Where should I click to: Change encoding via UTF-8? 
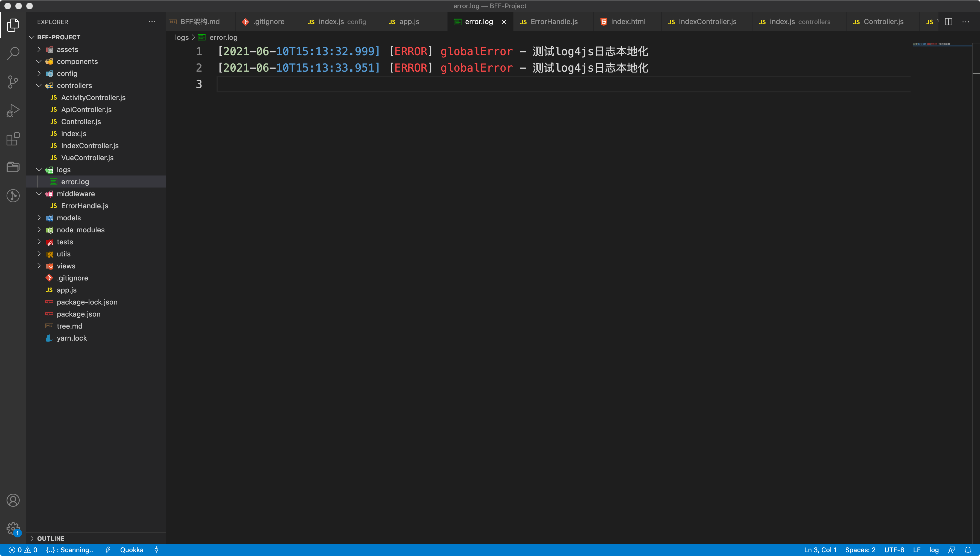(x=894, y=550)
